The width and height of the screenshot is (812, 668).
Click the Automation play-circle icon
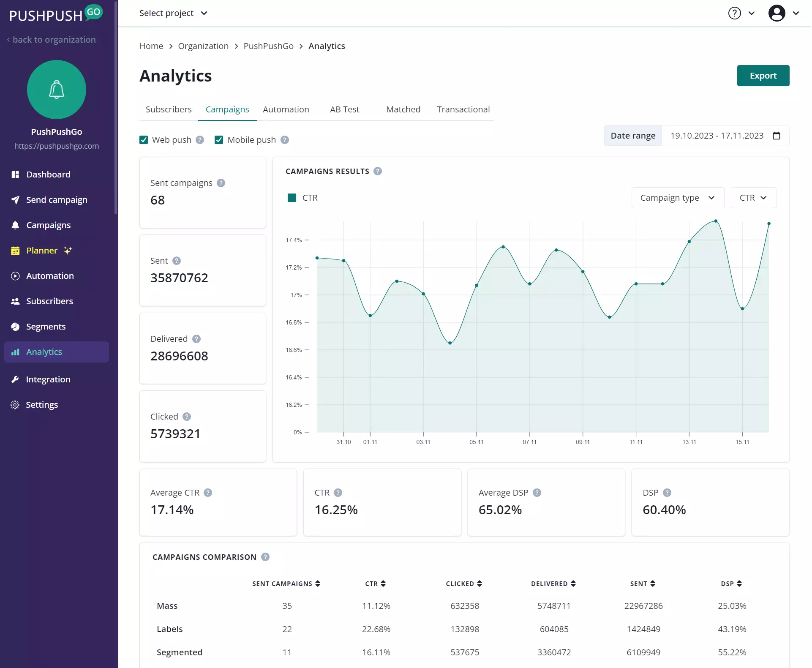15,276
